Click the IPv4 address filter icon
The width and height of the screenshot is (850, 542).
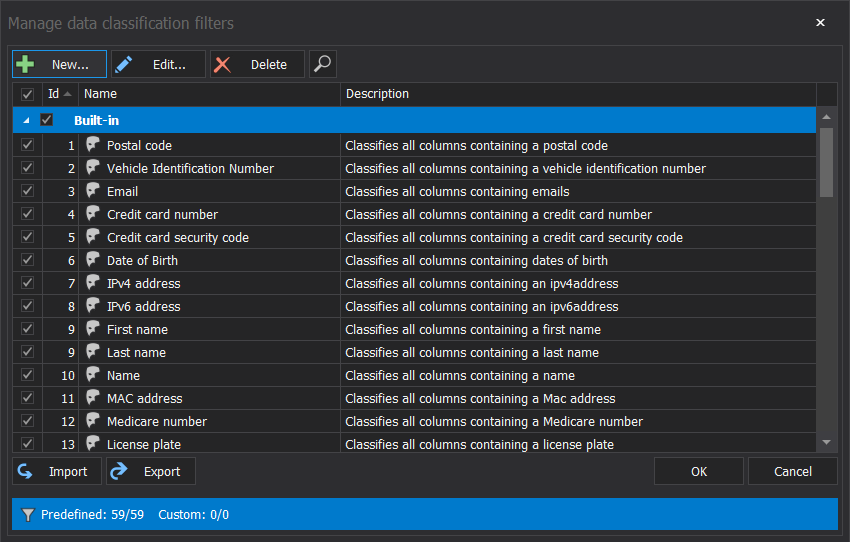93,282
